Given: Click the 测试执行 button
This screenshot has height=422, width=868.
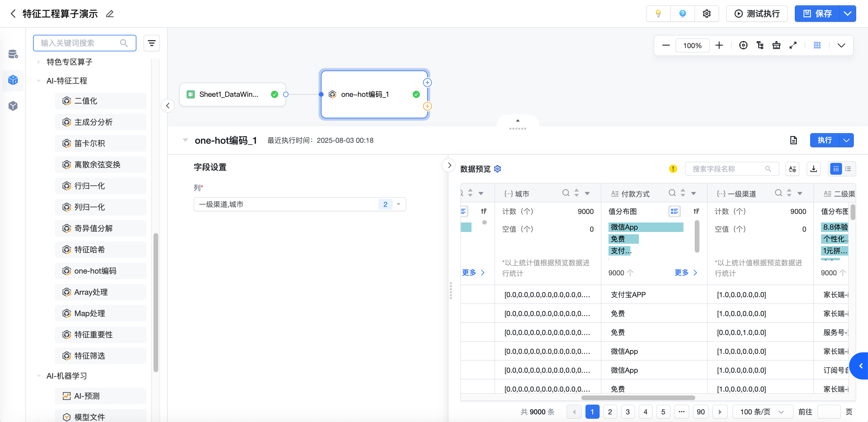Looking at the screenshot, I should pos(756,14).
